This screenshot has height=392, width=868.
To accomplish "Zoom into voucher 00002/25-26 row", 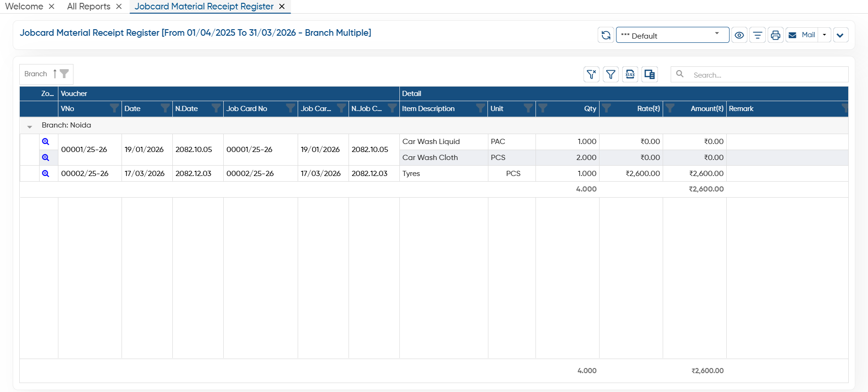I will [x=46, y=173].
